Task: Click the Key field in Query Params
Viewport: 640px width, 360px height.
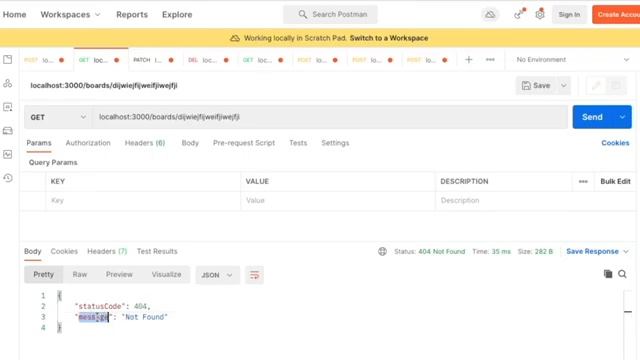Action: point(143,200)
